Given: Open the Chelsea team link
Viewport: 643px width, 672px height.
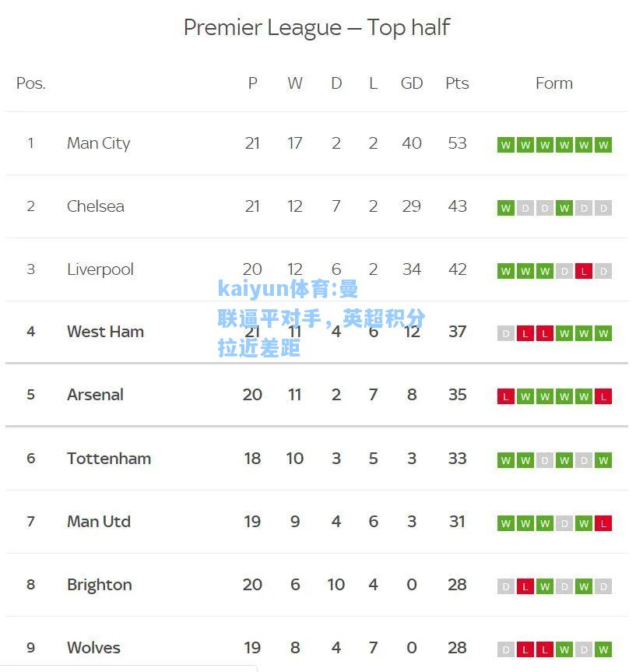Looking at the screenshot, I should pyautogui.click(x=96, y=206).
